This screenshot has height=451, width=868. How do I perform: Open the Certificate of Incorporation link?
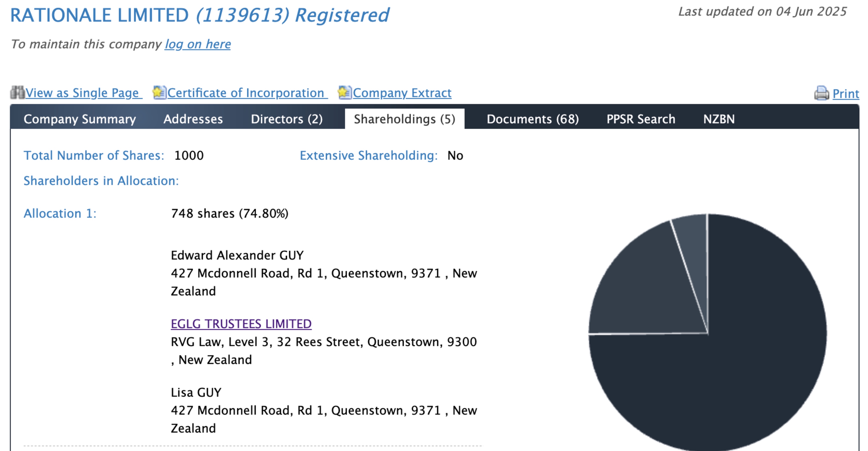click(x=246, y=93)
